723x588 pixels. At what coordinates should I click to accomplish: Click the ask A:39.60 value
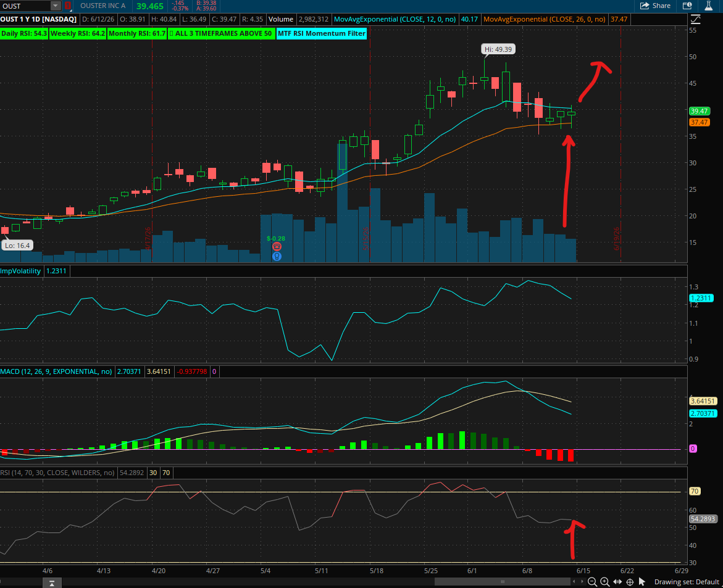(x=206, y=9)
